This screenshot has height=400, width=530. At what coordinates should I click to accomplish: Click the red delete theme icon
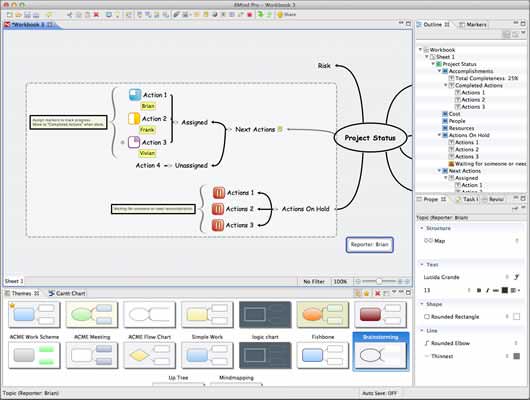click(x=378, y=293)
